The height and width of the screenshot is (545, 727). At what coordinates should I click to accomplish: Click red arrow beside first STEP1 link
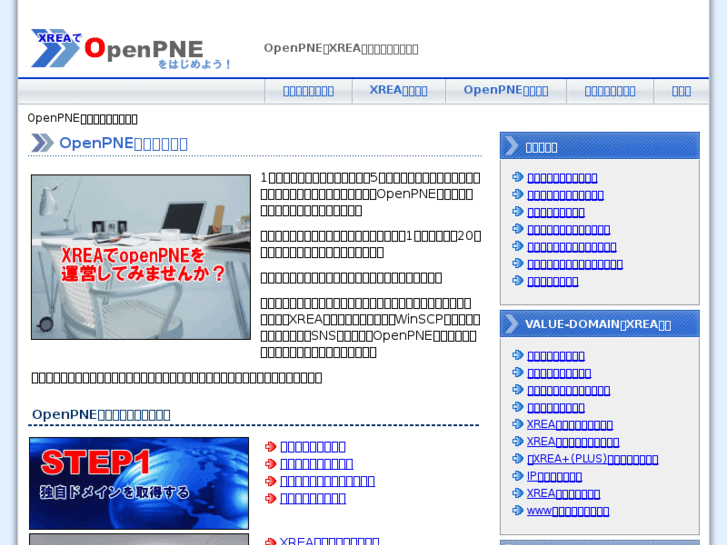pyautogui.click(x=270, y=447)
